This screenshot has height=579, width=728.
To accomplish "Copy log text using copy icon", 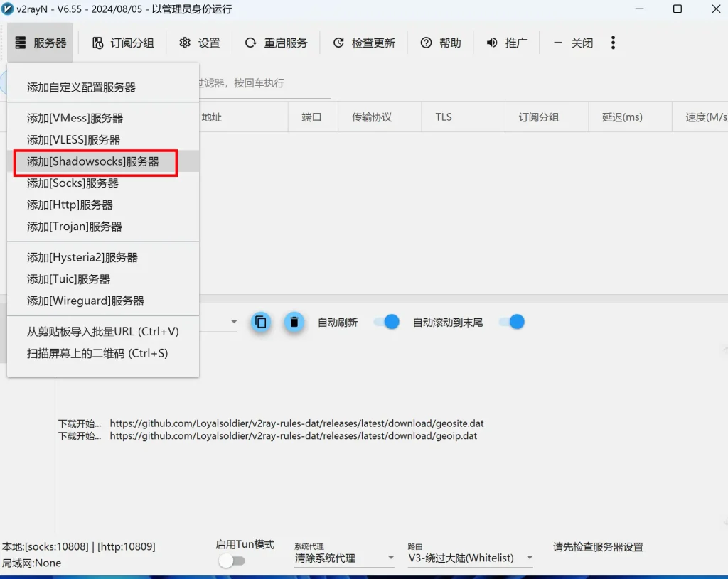I will (261, 322).
